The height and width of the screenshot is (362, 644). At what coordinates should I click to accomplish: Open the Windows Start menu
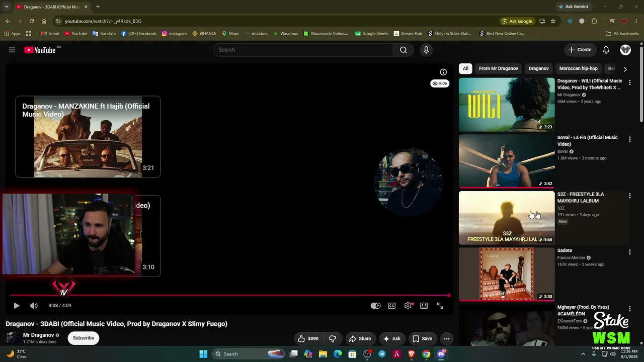tap(203, 354)
